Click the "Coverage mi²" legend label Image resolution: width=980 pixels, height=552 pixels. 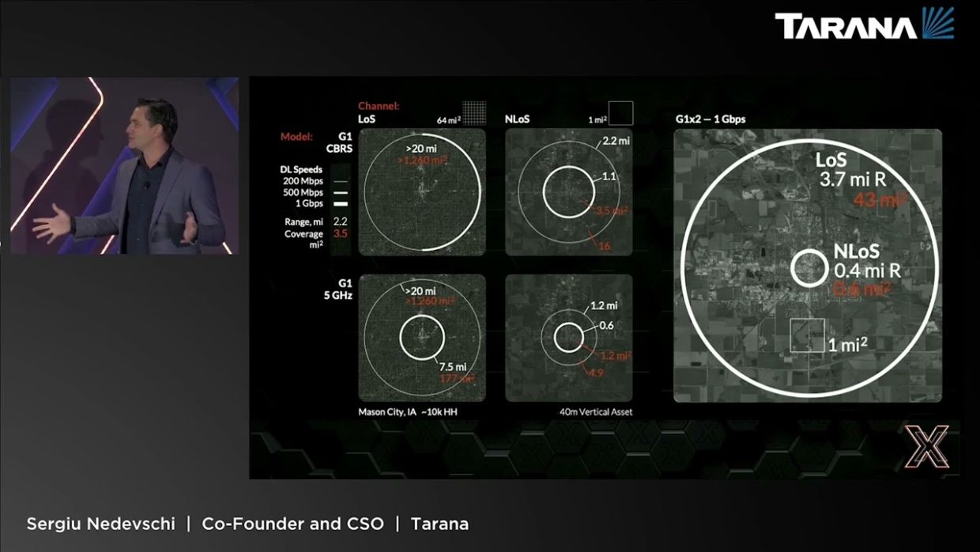tap(304, 240)
